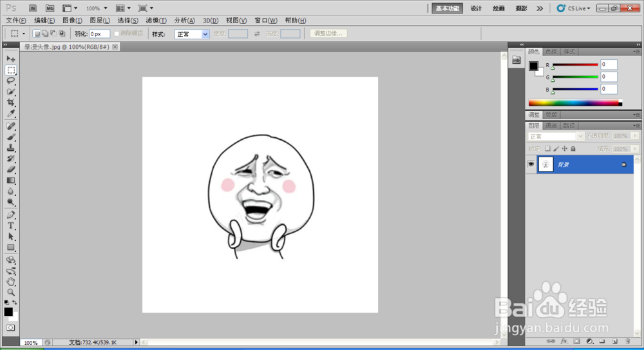Open the Screen Mode dropdown
Screen dimensions: 644x350
[x=146, y=8]
